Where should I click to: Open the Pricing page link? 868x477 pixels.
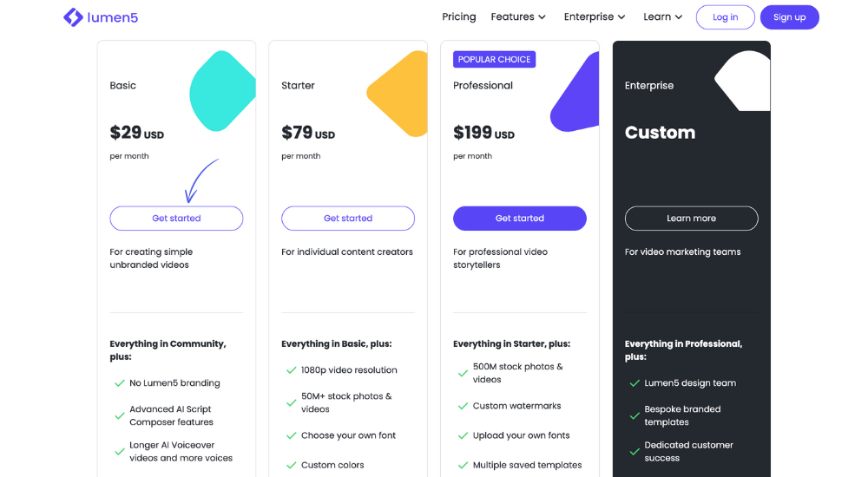click(x=458, y=16)
